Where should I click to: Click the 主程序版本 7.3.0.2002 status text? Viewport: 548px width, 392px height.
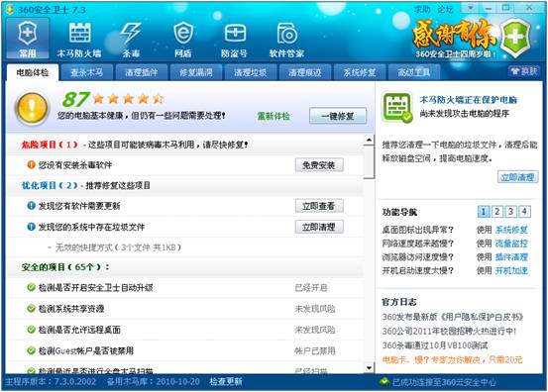51,381
